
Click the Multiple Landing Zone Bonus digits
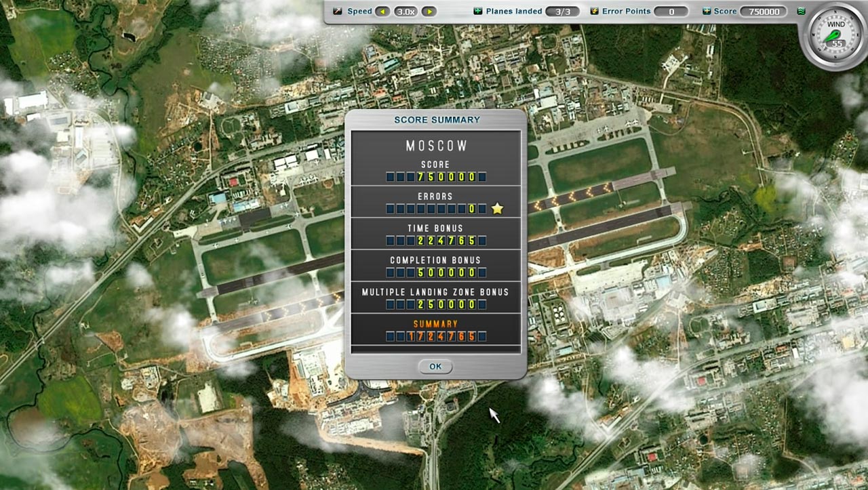click(x=436, y=304)
